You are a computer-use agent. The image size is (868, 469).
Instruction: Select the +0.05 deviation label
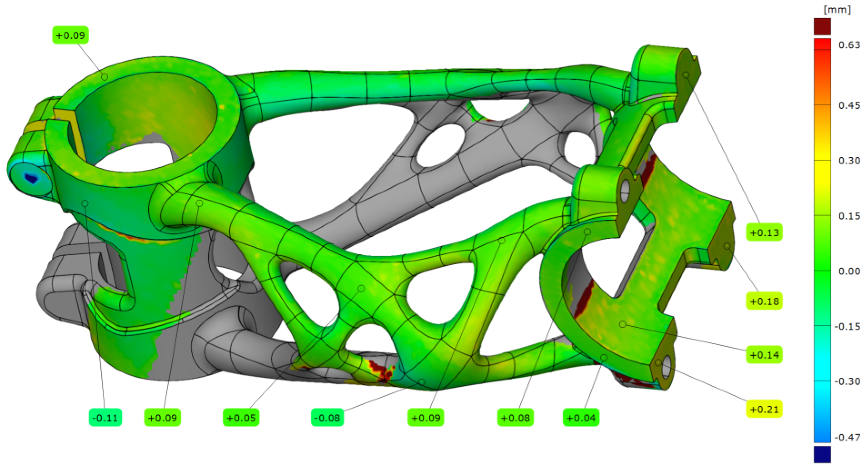(241, 418)
